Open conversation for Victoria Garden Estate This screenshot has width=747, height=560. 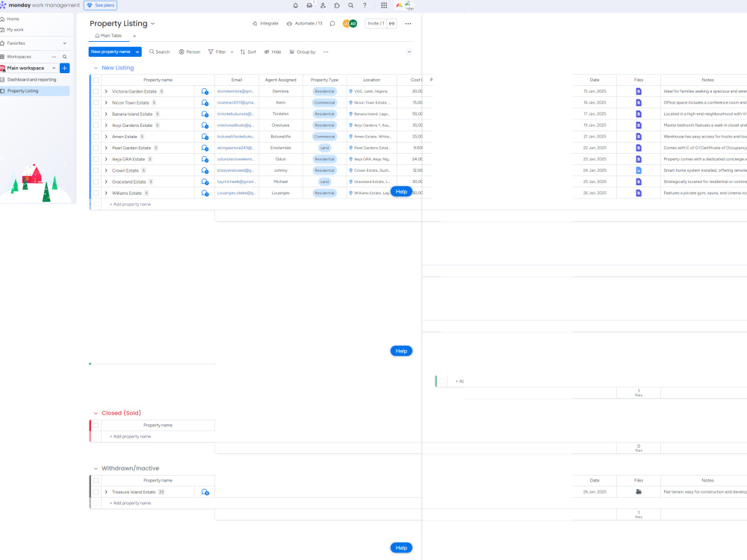(x=205, y=91)
